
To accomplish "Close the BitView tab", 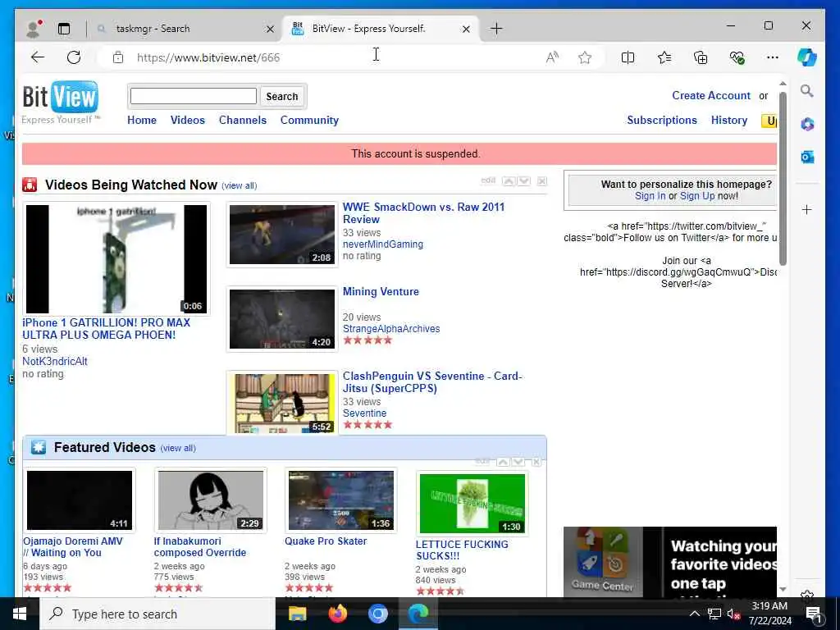I will pos(466,29).
